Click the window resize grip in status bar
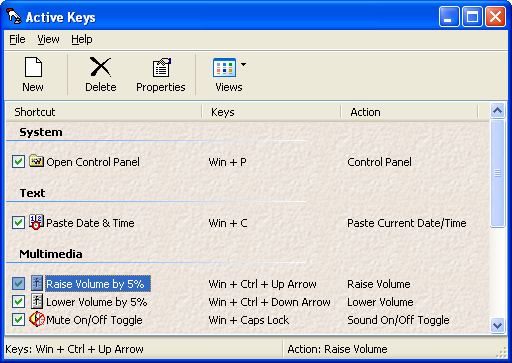The height and width of the screenshot is (363, 512). [x=502, y=353]
